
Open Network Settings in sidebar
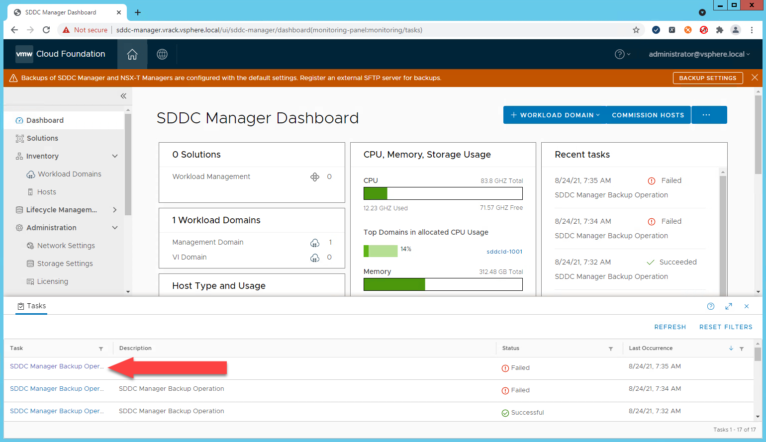coord(66,246)
